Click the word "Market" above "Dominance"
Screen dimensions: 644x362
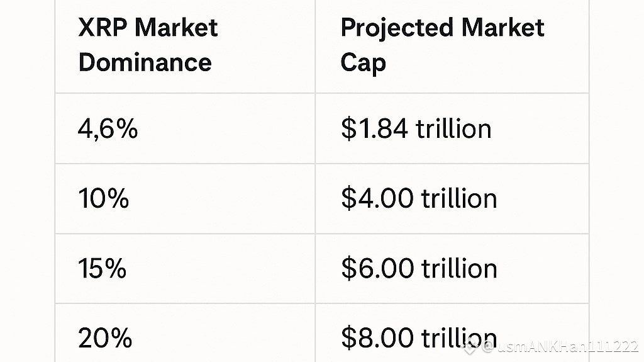point(176,28)
